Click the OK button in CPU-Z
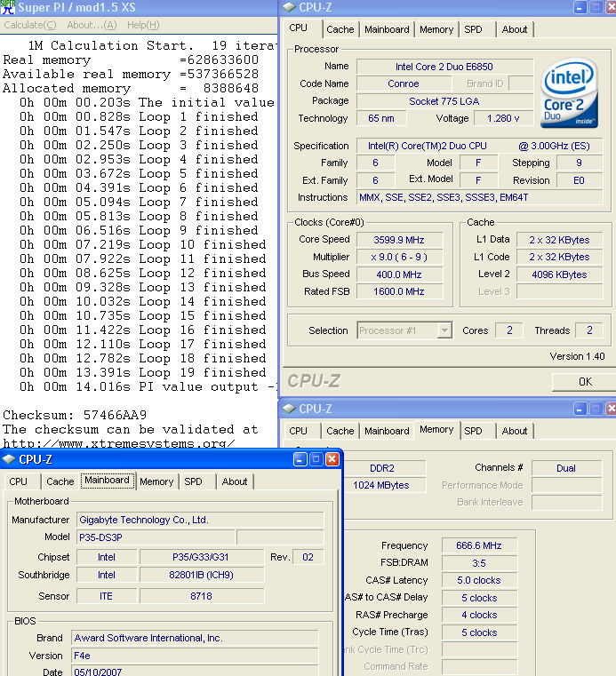The width and height of the screenshot is (616, 676). [585, 382]
